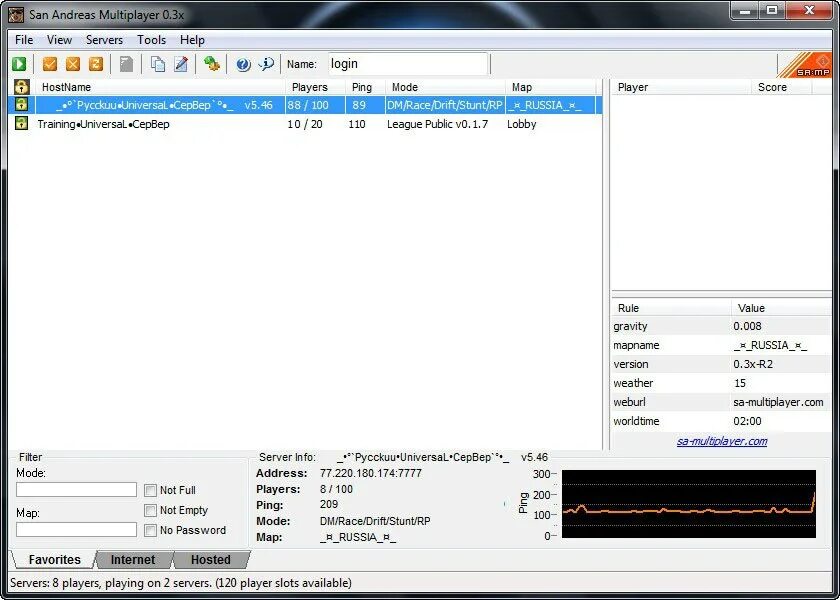Enable the Not Empty filter checkbox
Image resolution: width=840 pixels, height=600 pixels.
[x=151, y=511]
